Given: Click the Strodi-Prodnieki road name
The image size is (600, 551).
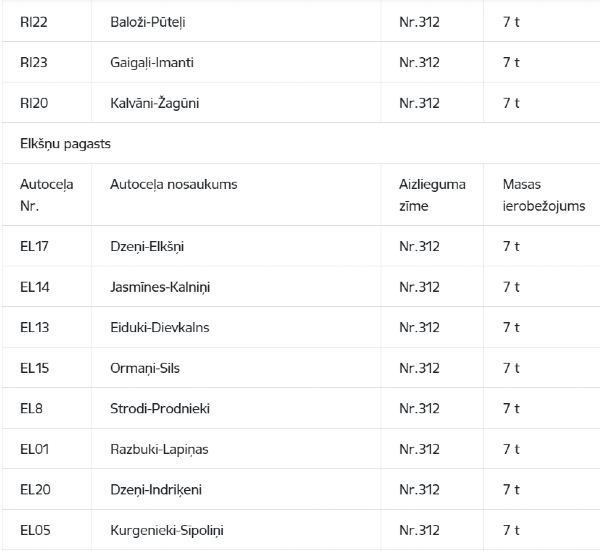Looking at the screenshot, I should pyautogui.click(x=160, y=409).
